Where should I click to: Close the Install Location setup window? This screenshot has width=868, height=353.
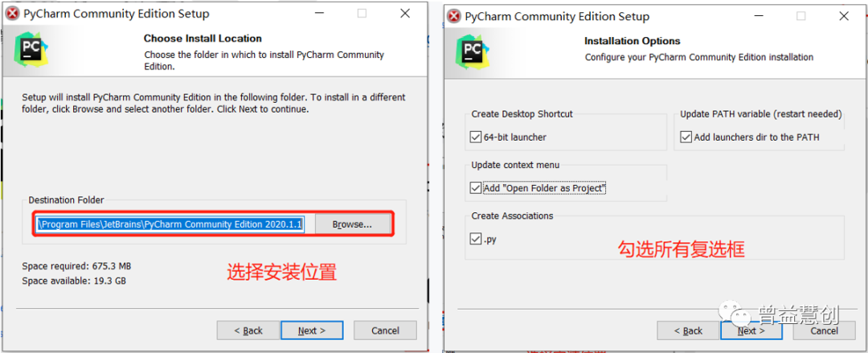click(404, 14)
